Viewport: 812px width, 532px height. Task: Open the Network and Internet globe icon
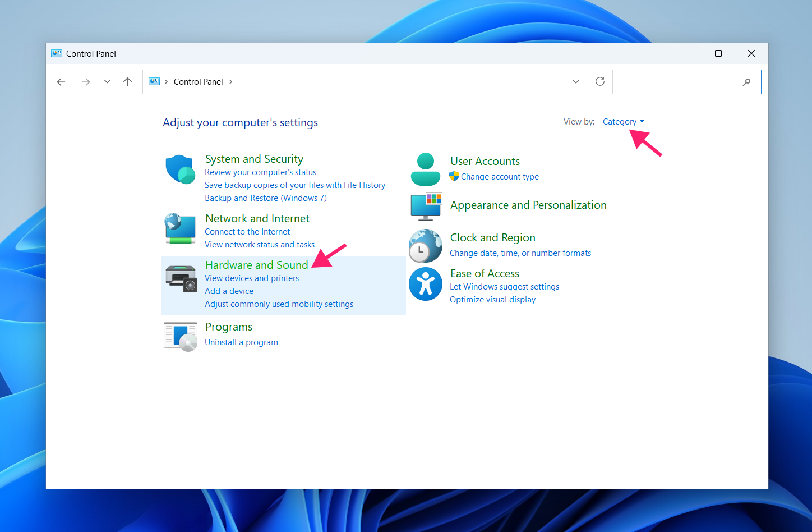pyautogui.click(x=180, y=228)
